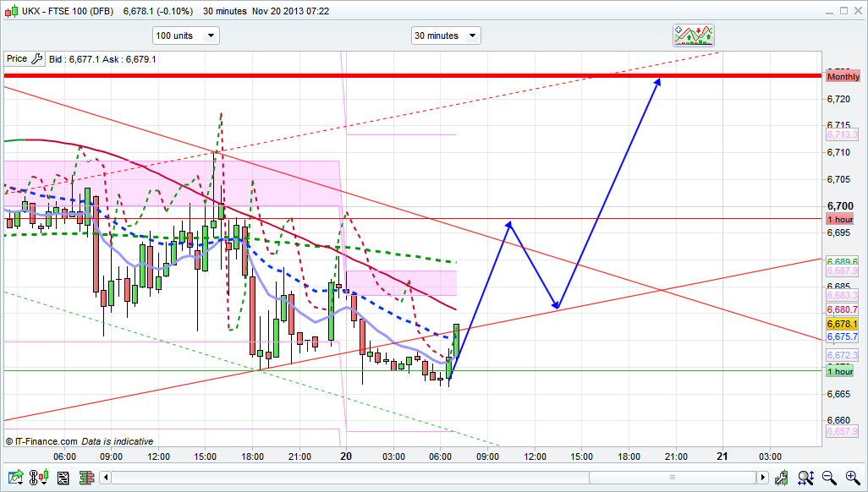Open the green-red order book bars icon

[86, 478]
